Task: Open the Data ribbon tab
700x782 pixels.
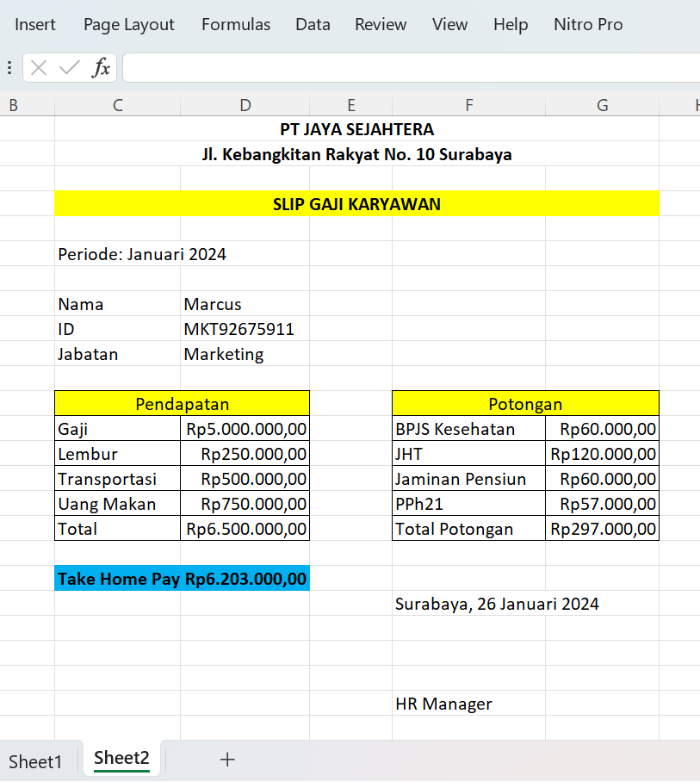Action: click(313, 25)
